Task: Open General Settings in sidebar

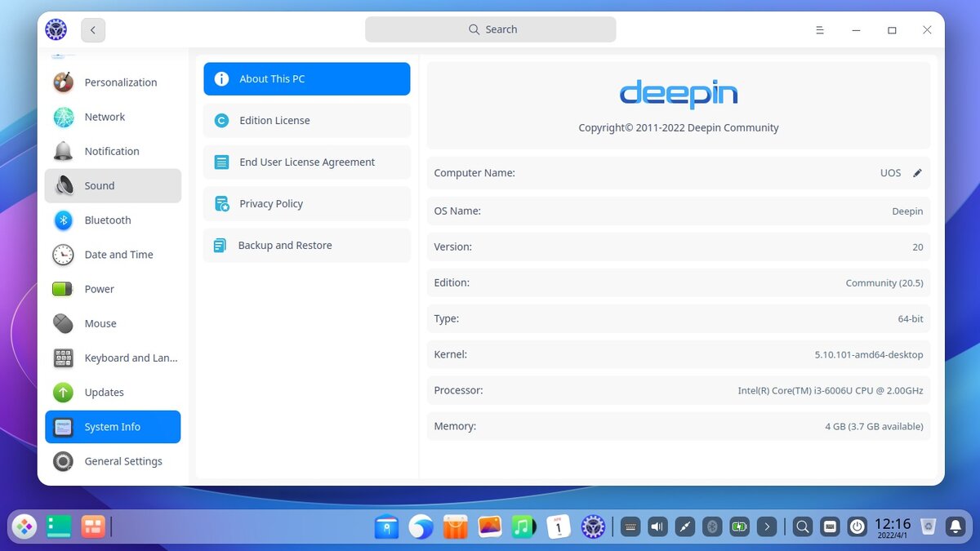Action: tap(113, 461)
